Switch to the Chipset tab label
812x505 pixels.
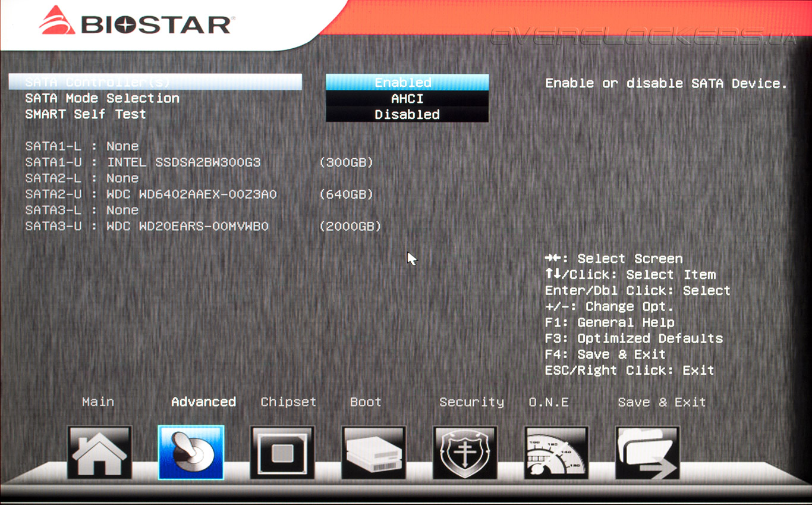[x=288, y=403]
